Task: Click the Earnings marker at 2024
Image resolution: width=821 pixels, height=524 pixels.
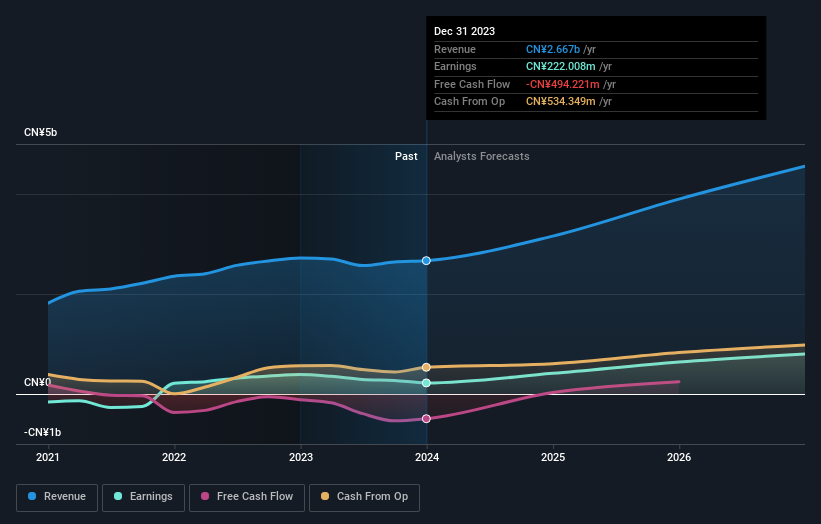Action: pyautogui.click(x=426, y=383)
